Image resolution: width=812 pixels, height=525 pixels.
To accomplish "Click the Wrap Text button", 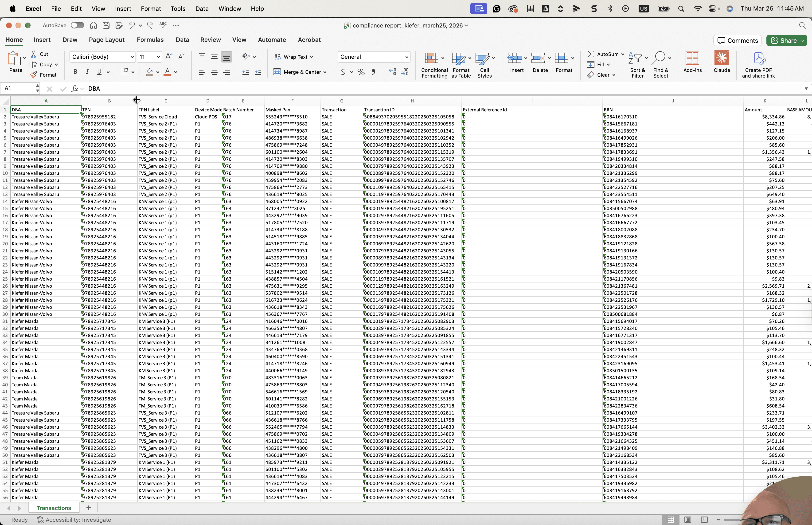I will click(x=294, y=57).
